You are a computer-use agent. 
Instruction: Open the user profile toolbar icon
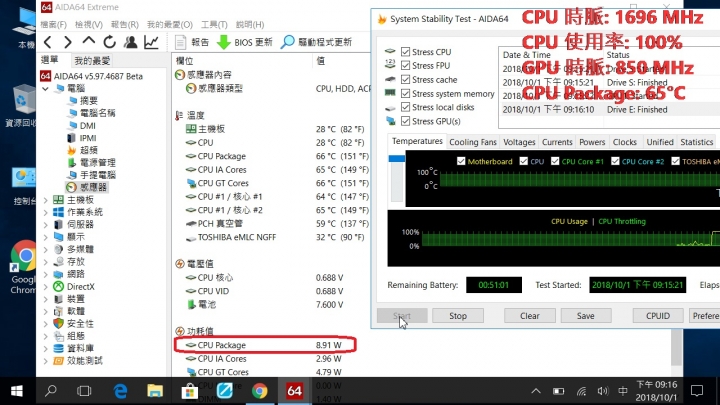click(x=130, y=42)
